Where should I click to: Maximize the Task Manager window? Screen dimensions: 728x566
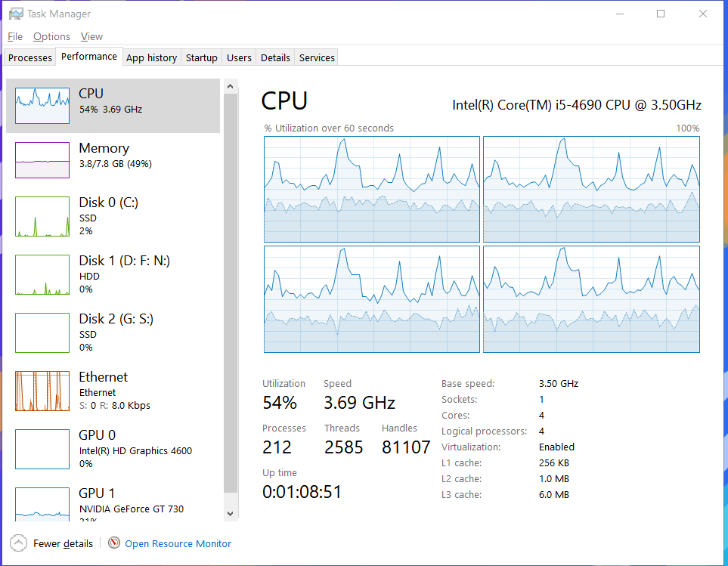coord(661,14)
